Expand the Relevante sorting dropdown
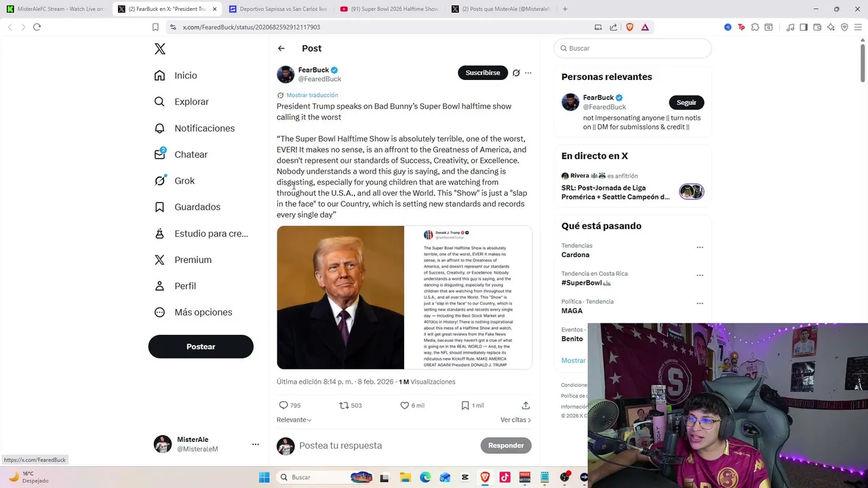Screen dimensions: 868x488 294,420
